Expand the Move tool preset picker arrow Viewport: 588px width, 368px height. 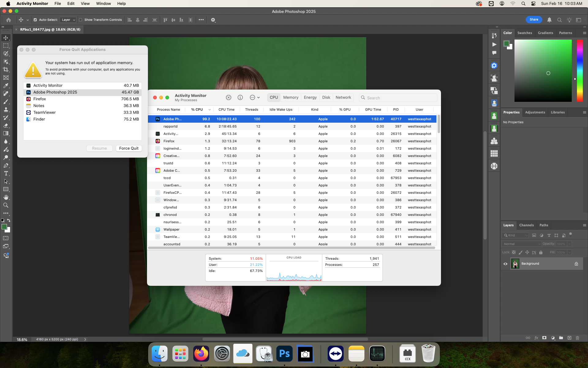click(28, 20)
